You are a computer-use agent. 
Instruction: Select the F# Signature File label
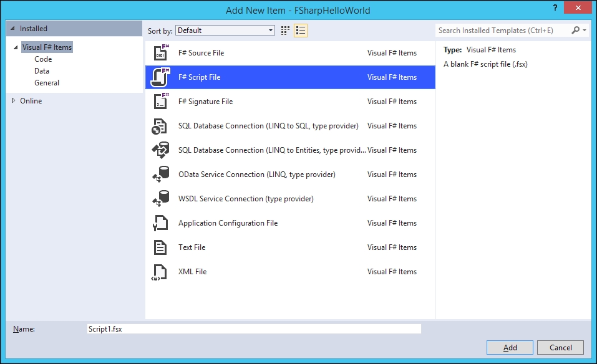(205, 102)
